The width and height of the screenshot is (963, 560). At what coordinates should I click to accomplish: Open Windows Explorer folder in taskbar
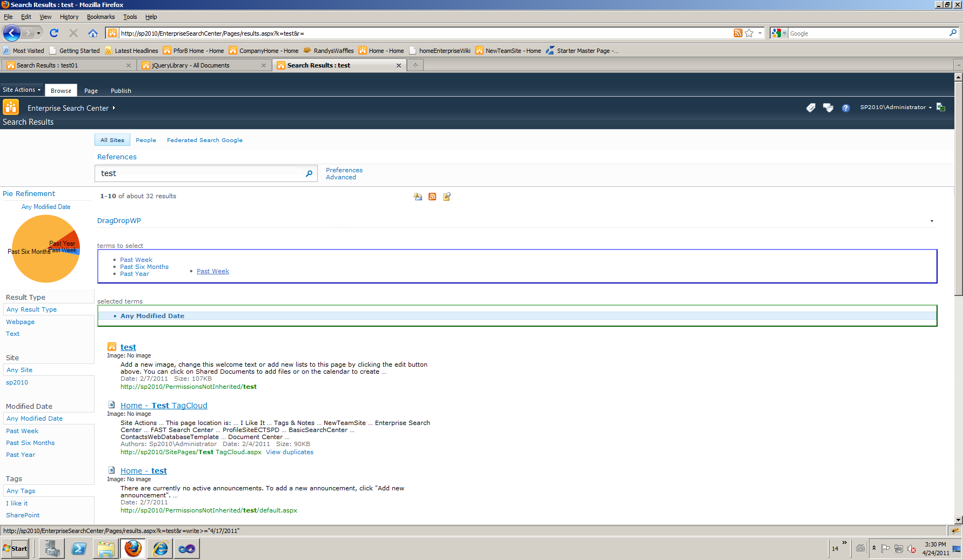click(106, 549)
